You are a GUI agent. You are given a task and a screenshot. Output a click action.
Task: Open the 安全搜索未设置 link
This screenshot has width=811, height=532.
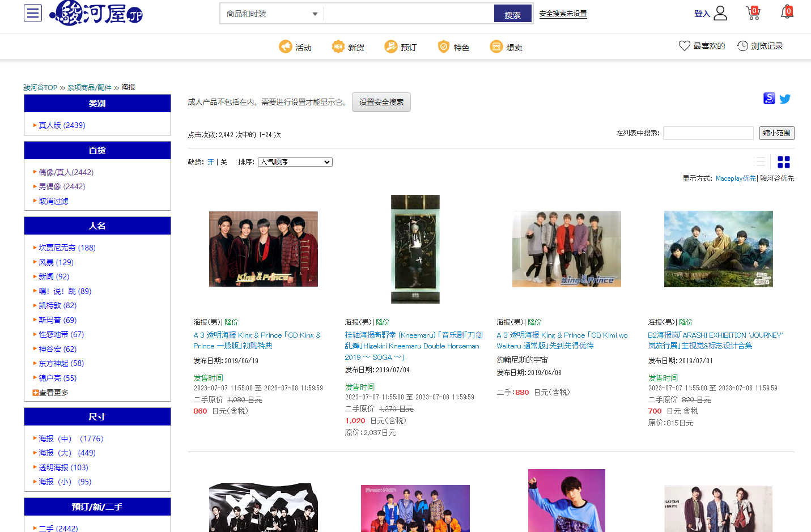[x=563, y=14]
